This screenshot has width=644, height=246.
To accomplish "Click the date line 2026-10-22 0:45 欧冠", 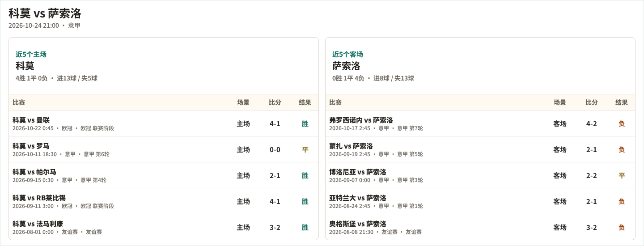I will pyautogui.click(x=63, y=128).
